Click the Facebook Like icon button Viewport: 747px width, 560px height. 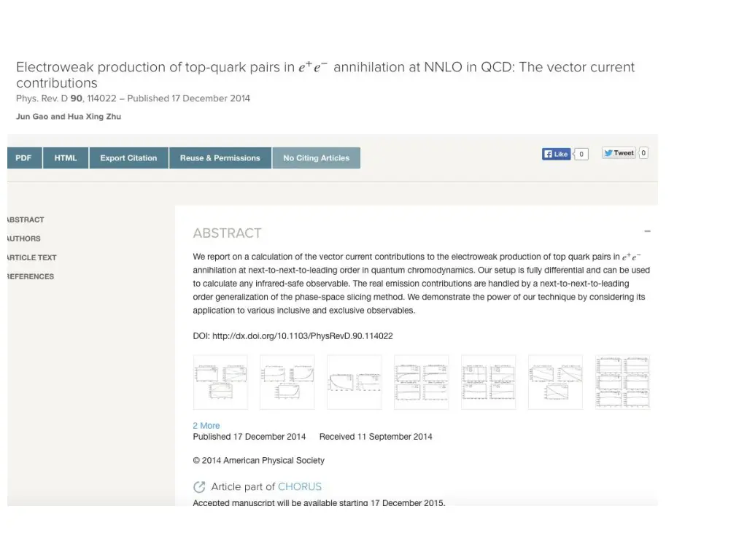556,154
